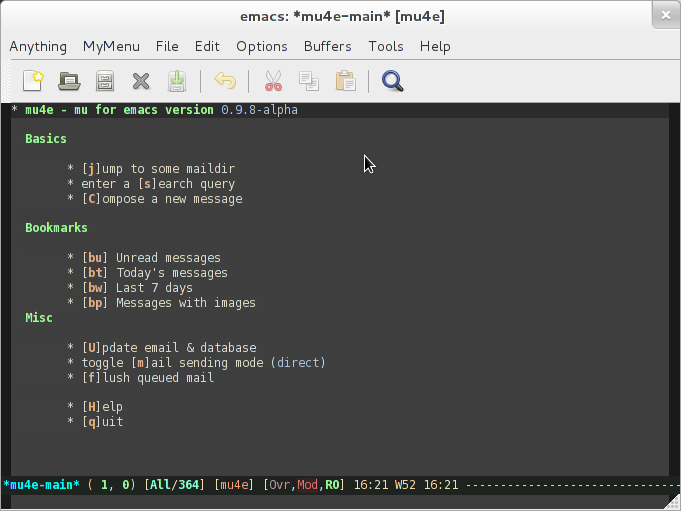Click the new file toolbar icon
This screenshot has width=681, height=511.
click(34, 81)
